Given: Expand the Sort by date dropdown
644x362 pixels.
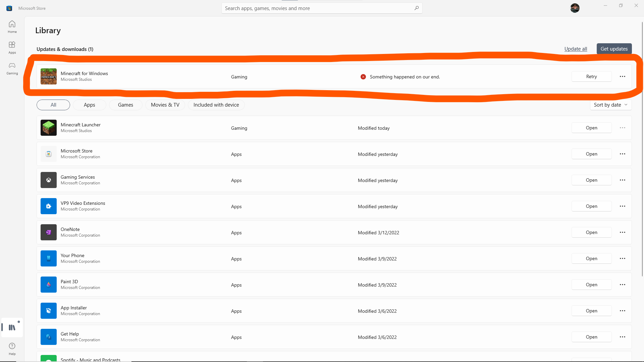Looking at the screenshot, I should coord(611,105).
